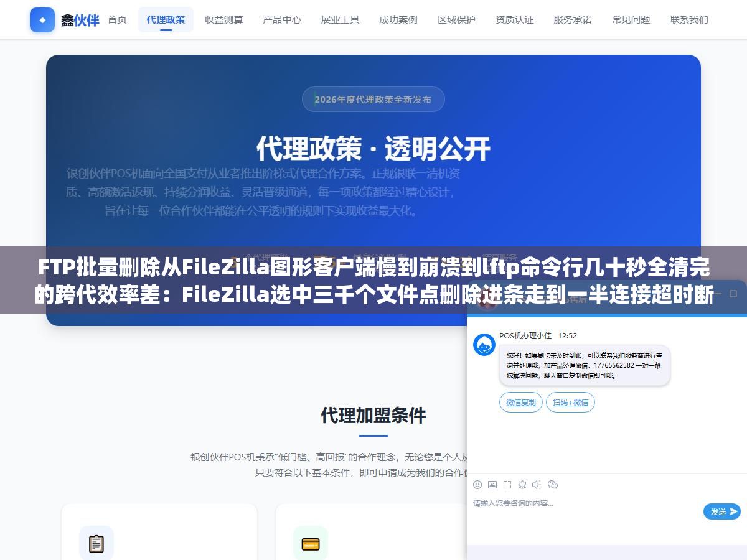The image size is (747, 560).
Task: Click the 微信复制 button in chat
Action: (521, 403)
